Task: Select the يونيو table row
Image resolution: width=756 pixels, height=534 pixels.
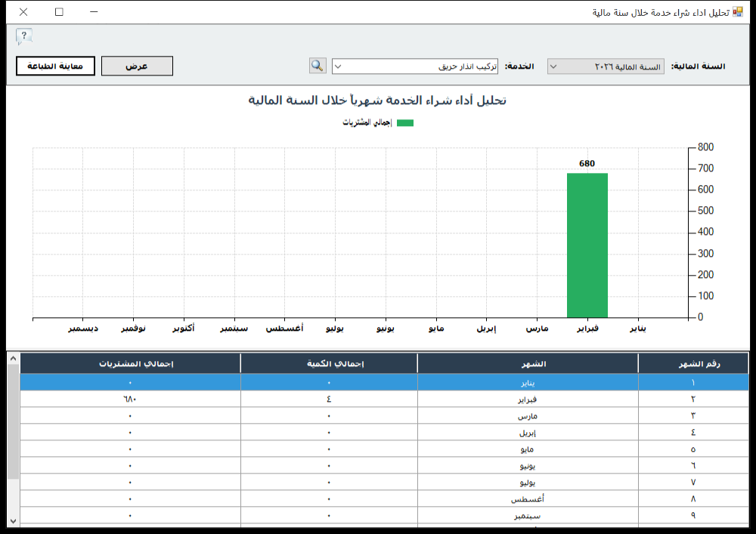Action: pos(384,465)
